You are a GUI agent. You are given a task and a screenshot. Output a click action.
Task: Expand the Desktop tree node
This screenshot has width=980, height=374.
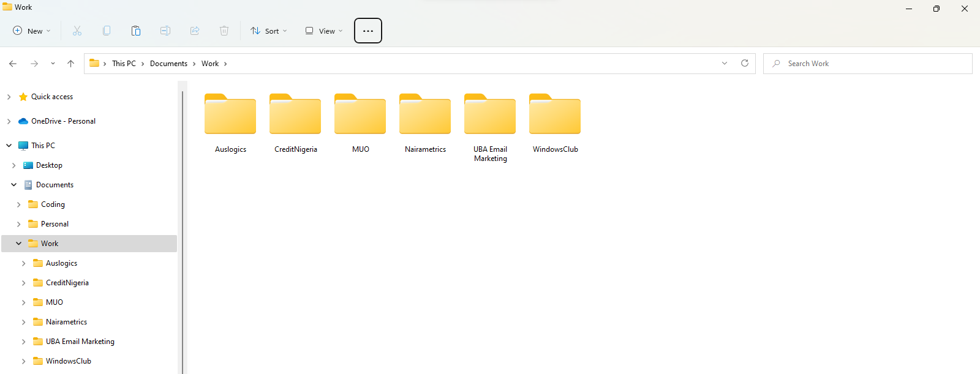(13, 165)
